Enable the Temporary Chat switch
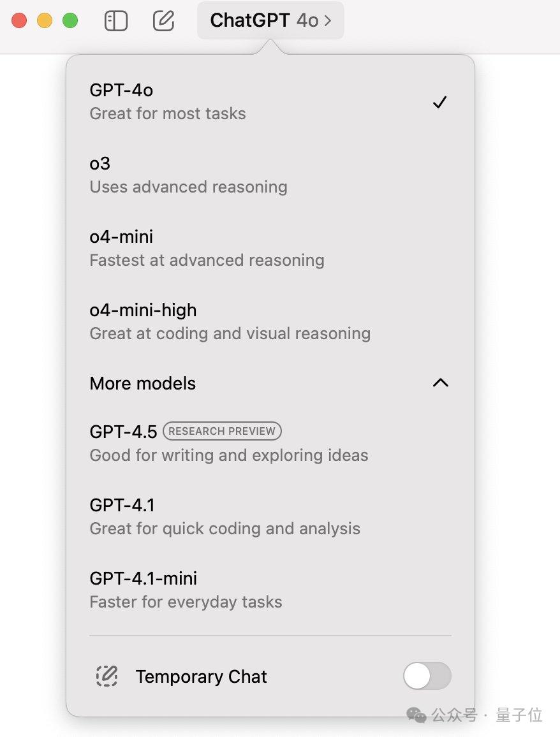 (427, 676)
